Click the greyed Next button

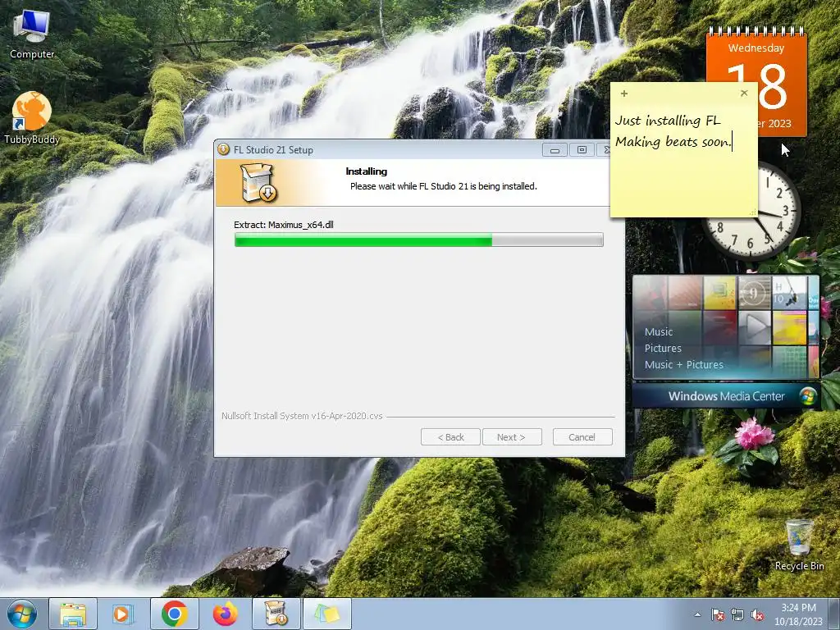coord(512,437)
